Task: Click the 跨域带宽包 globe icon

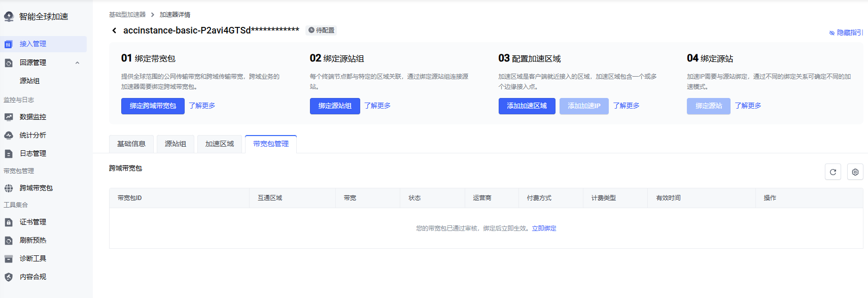Action: pos(9,188)
